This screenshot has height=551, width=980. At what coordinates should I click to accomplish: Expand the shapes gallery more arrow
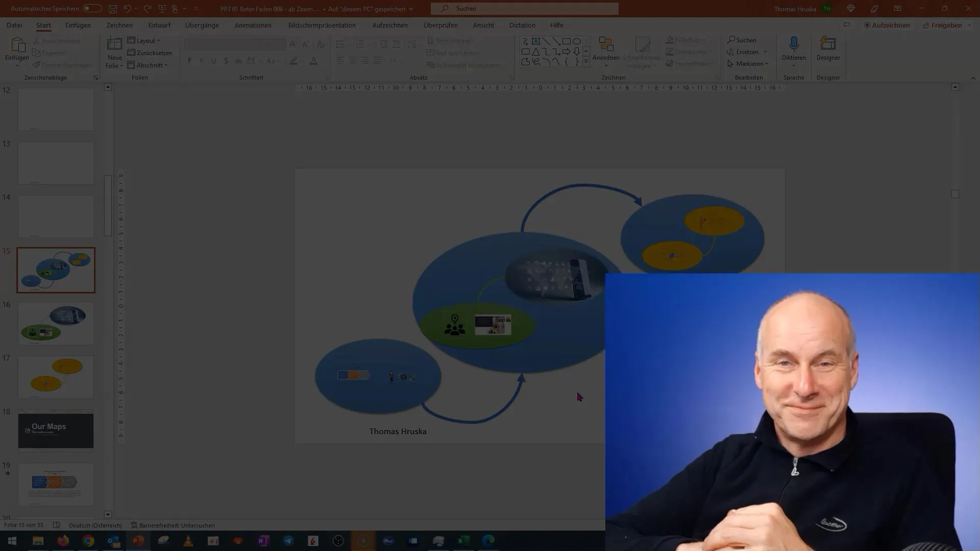coord(586,62)
